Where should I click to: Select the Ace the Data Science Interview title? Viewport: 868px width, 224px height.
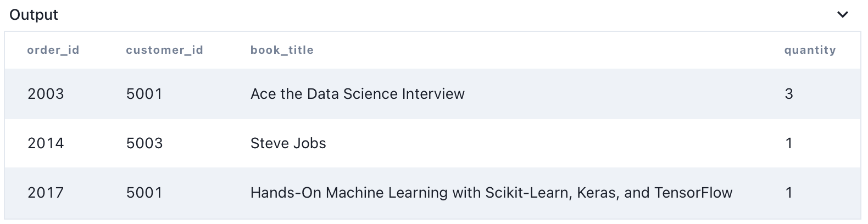(x=358, y=94)
